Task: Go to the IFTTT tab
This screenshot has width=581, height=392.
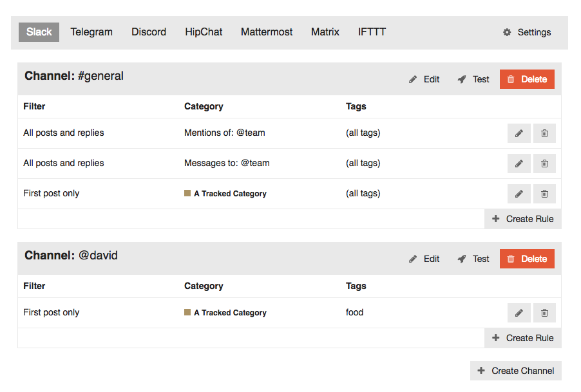Action: [x=372, y=32]
